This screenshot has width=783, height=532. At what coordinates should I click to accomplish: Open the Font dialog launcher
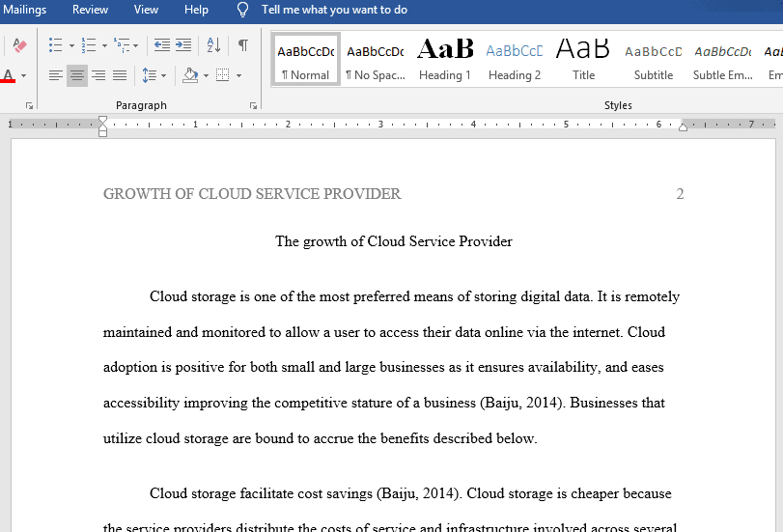pos(30,106)
